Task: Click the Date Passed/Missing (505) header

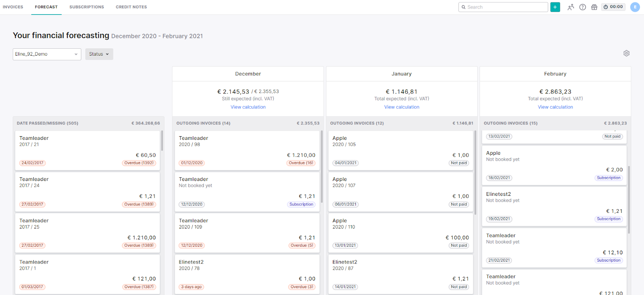Action: [x=47, y=123]
